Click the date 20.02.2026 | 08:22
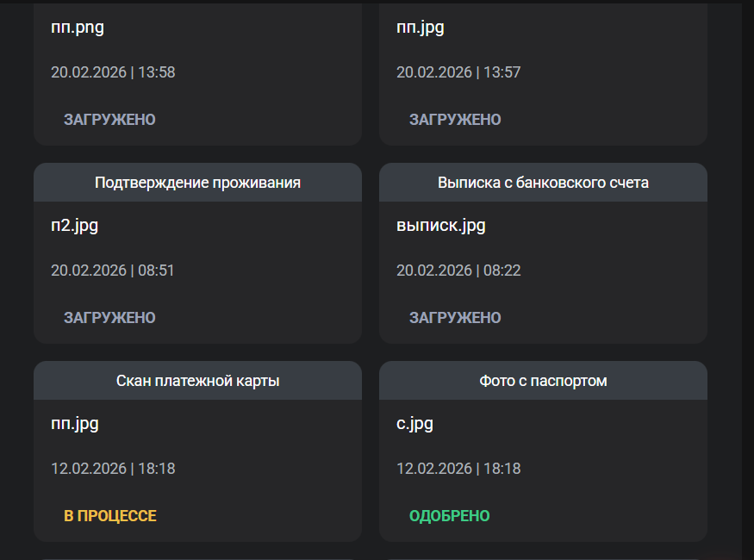This screenshot has width=754, height=560. tap(458, 271)
